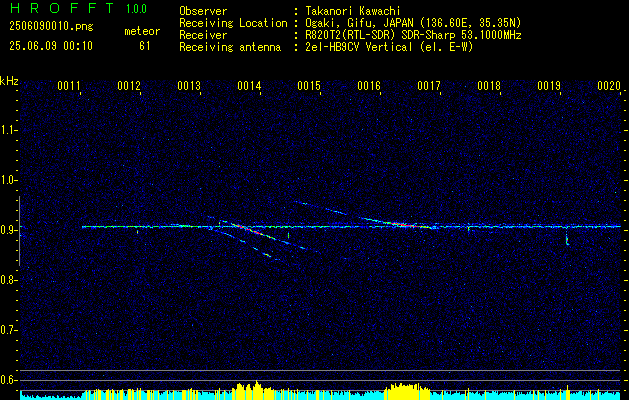Click the HROFFT title text
The width and height of the screenshot is (629, 400).
[62, 8]
